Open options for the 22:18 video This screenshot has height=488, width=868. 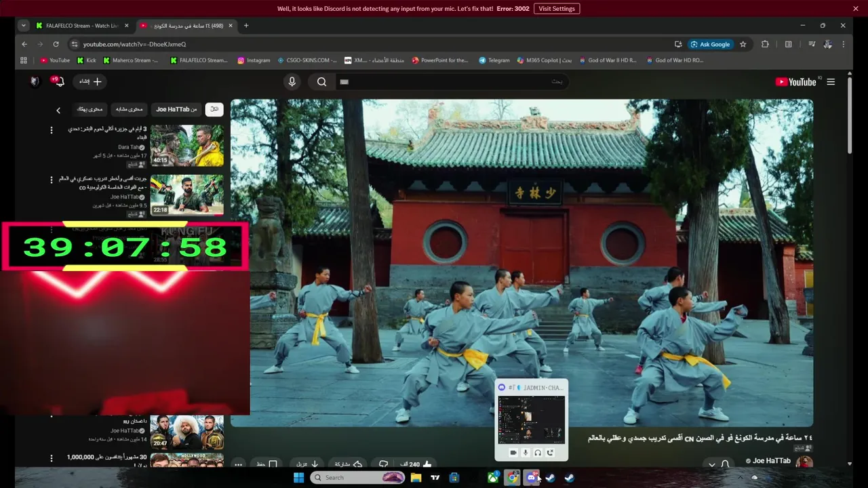point(51,180)
